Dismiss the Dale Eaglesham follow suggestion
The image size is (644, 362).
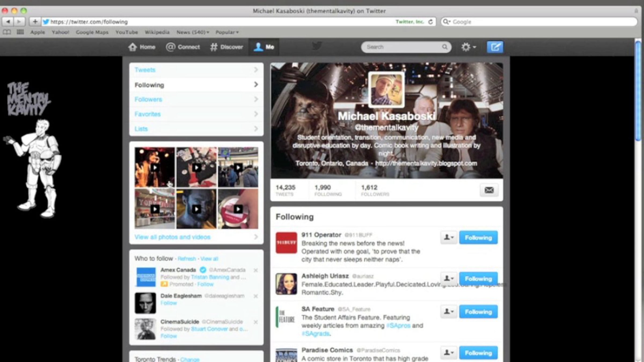pyautogui.click(x=255, y=296)
